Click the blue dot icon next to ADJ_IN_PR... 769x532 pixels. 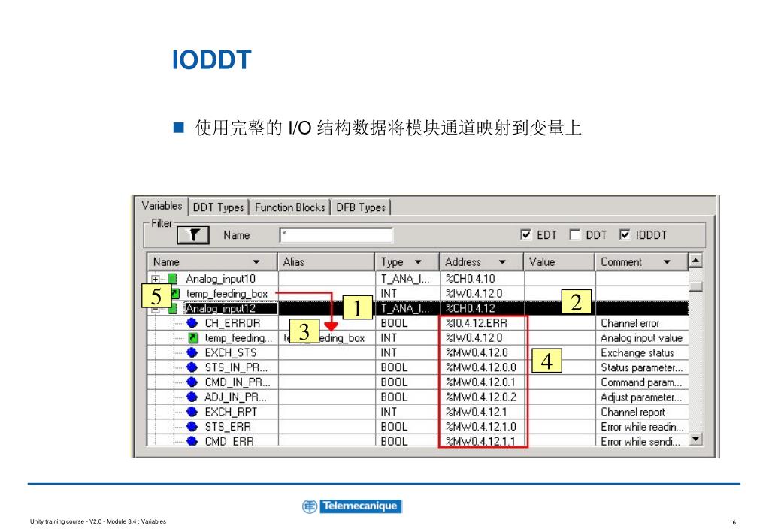click(192, 397)
